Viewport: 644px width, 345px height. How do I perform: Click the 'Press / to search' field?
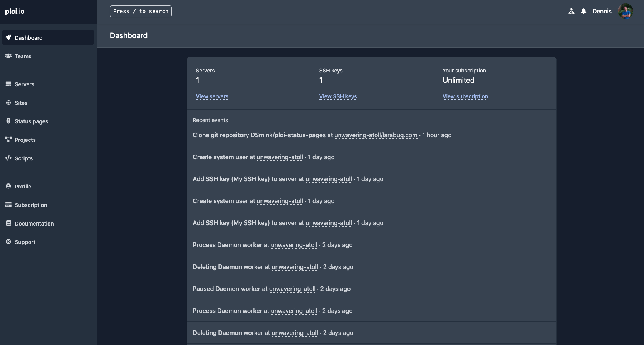coord(141,11)
